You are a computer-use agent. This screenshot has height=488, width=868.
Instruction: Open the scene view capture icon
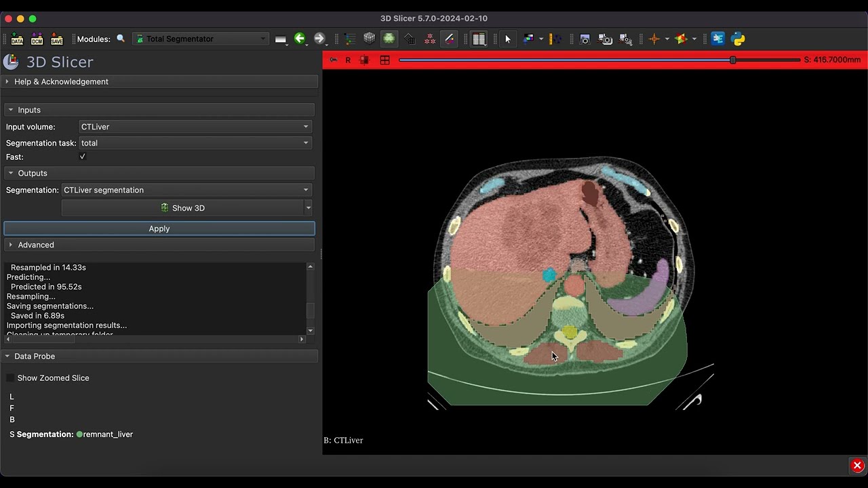click(x=606, y=39)
